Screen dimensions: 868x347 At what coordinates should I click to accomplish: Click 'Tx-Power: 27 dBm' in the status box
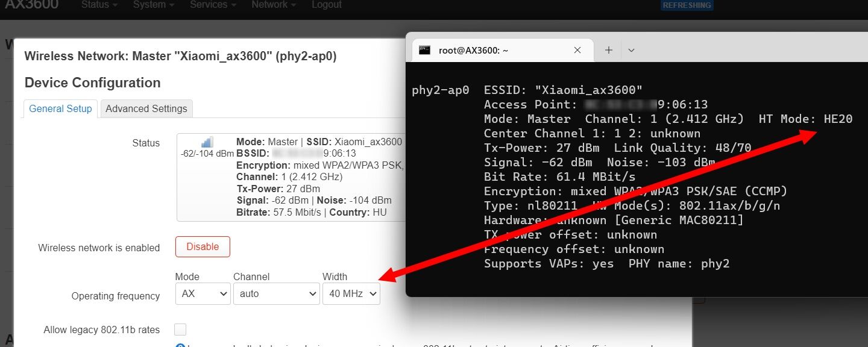(x=278, y=189)
